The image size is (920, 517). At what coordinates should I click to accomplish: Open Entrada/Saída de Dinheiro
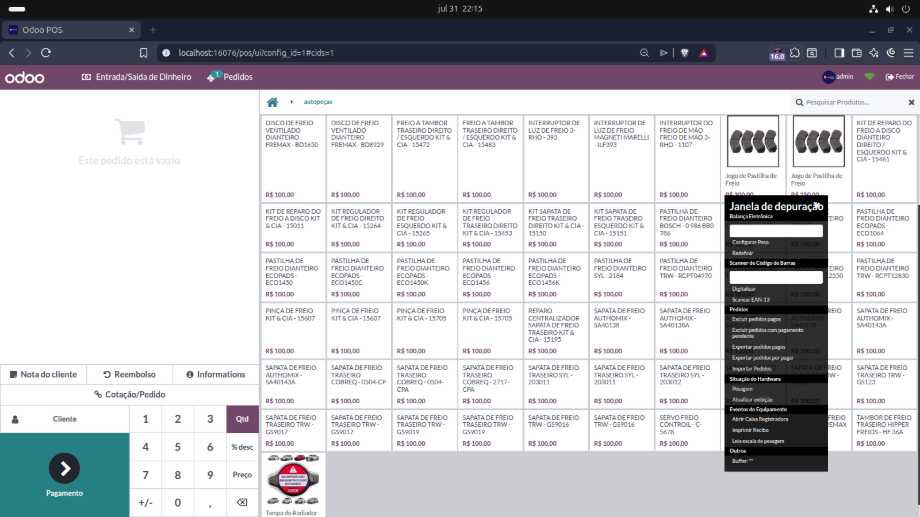click(136, 77)
